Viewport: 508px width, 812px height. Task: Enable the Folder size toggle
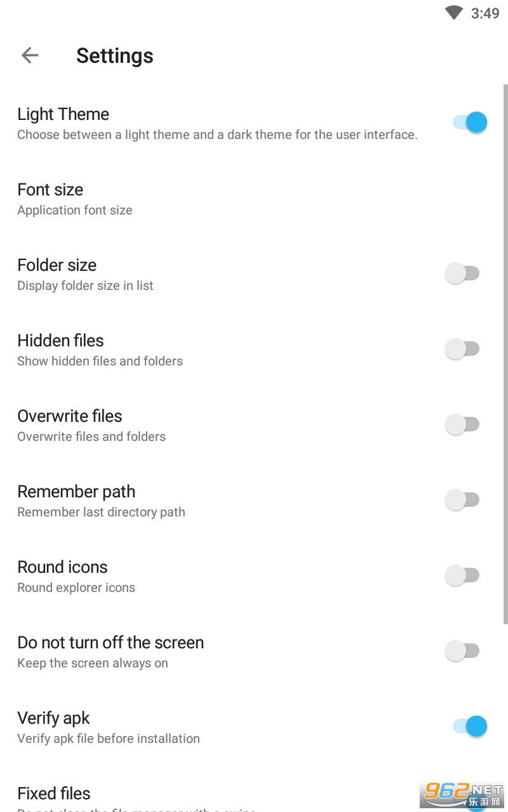pos(462,273)
